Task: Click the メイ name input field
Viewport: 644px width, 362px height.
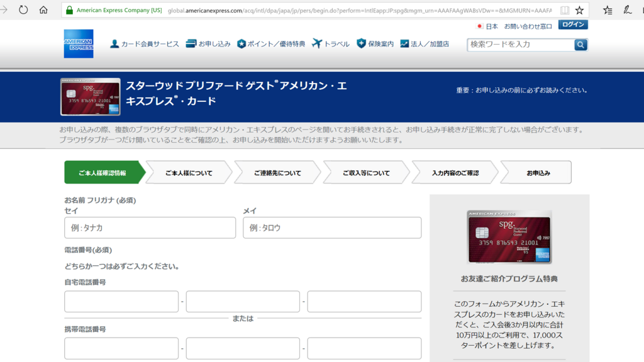Action: coord(332,228)
